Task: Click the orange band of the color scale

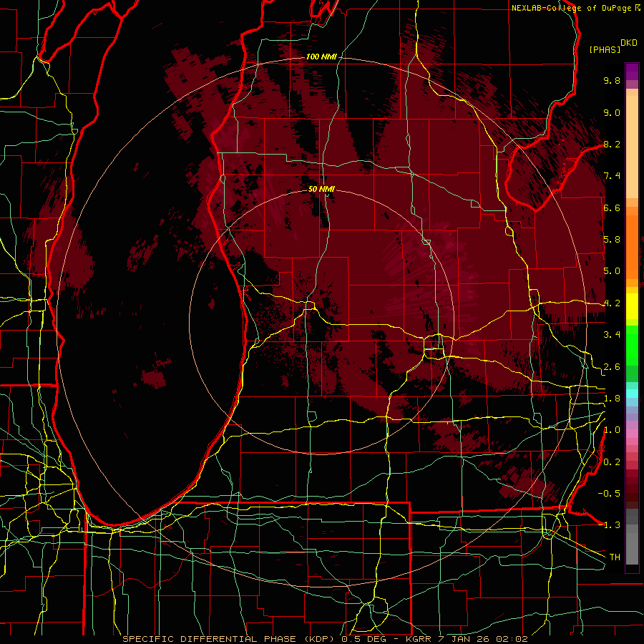Action: click(x=632, y=243)
